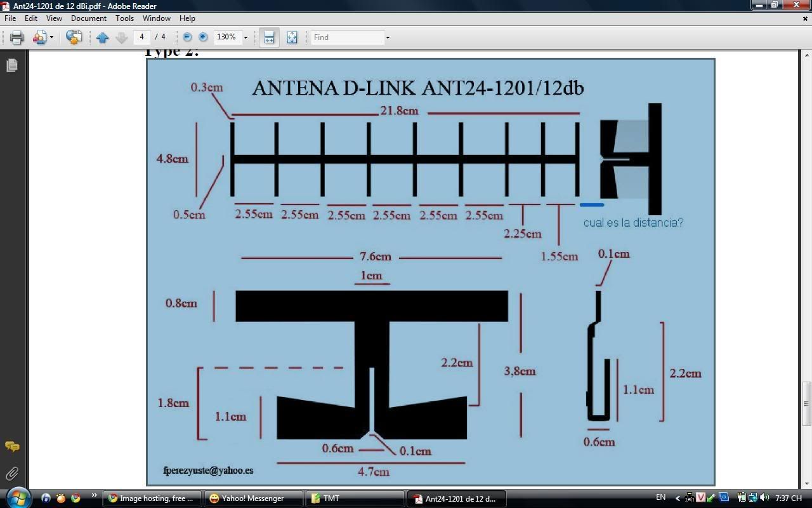
Task: Toggle scrolling page fit-width mode
Action: tap(269, 37)
